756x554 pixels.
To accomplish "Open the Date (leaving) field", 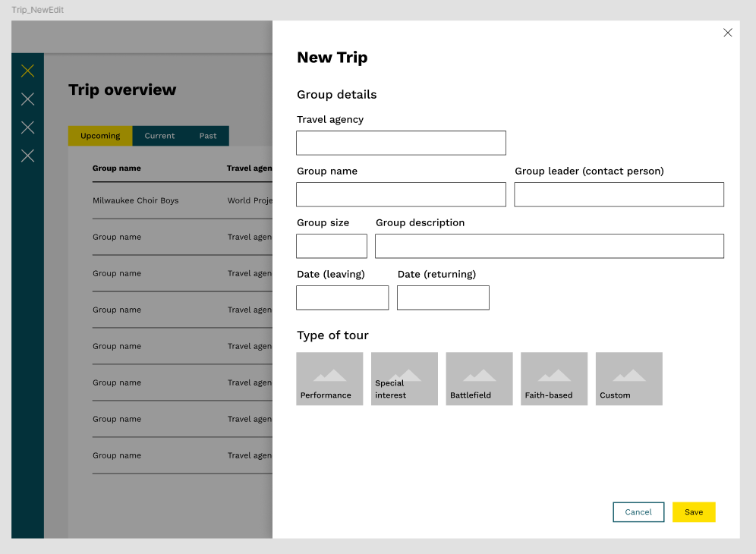I will [x=342, y=297].
